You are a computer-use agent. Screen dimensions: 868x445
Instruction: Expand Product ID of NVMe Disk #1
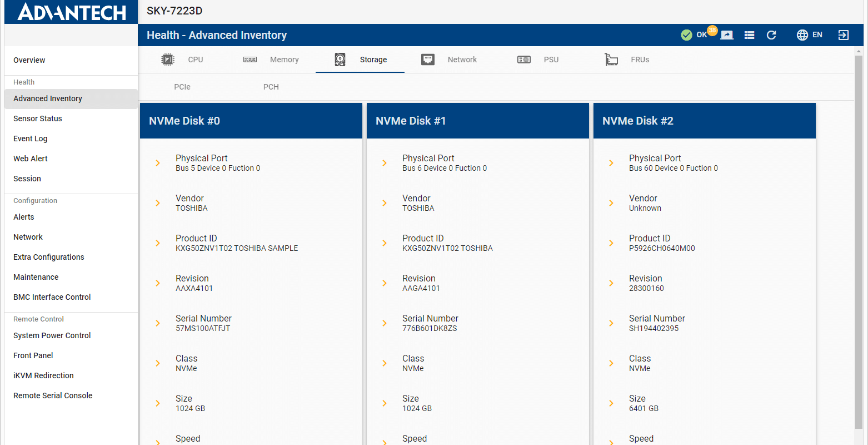coord(385,243)
